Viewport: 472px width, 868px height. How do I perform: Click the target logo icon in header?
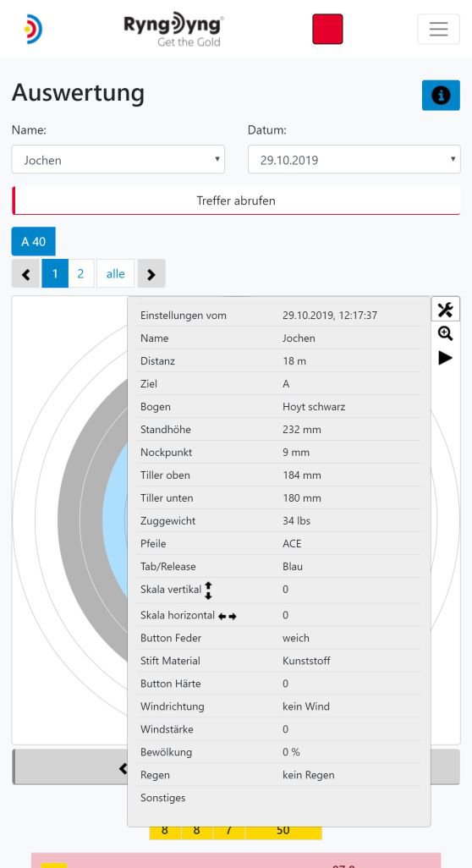(33, 29)
